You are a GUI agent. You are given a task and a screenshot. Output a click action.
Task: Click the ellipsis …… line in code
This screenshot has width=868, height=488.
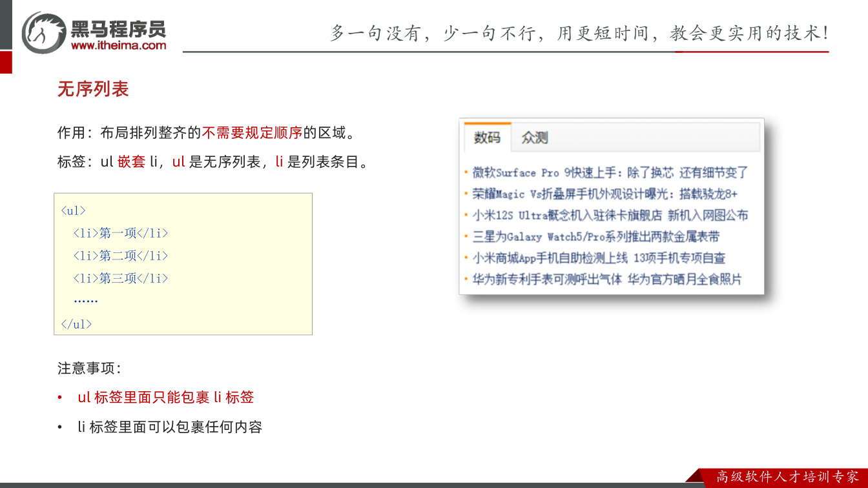click(x=85, y=301)
